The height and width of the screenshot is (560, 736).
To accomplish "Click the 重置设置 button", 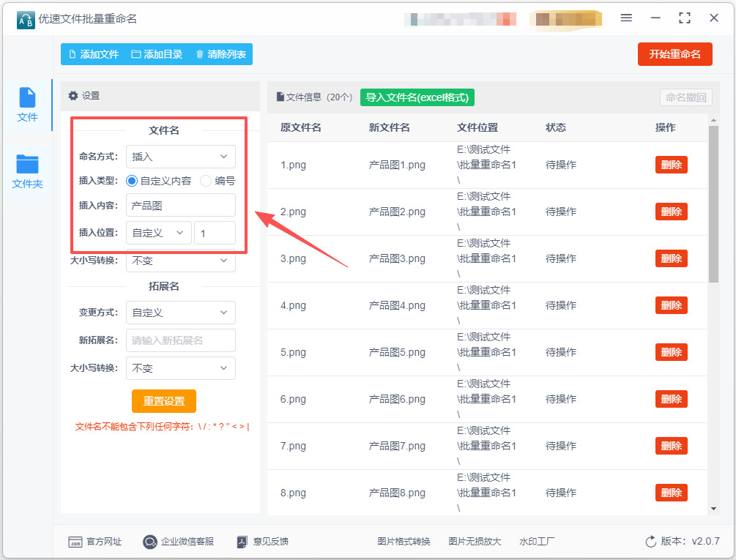I will (x=164, y=401).
